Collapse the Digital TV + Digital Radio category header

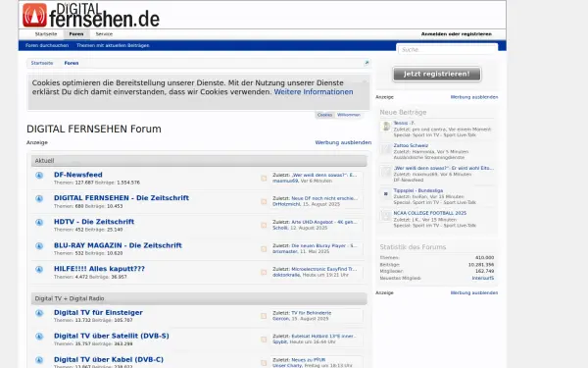[199, 298]
